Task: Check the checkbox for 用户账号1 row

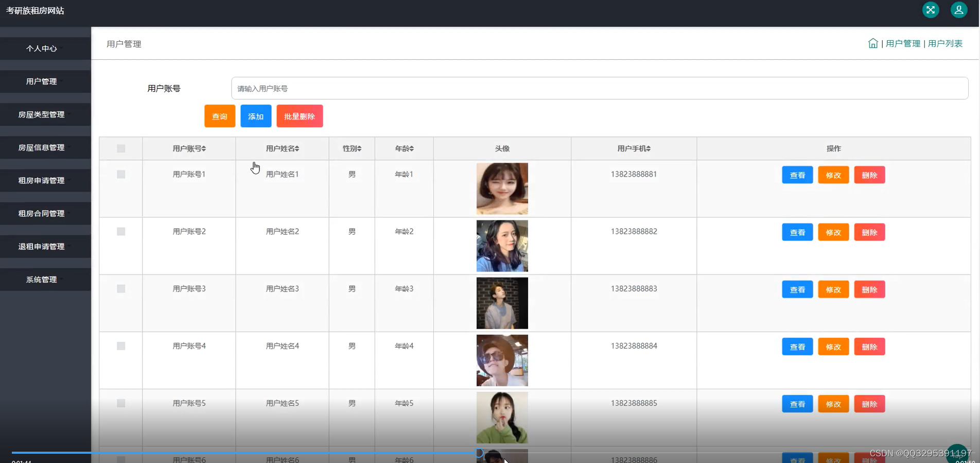Action: point(121,175)
